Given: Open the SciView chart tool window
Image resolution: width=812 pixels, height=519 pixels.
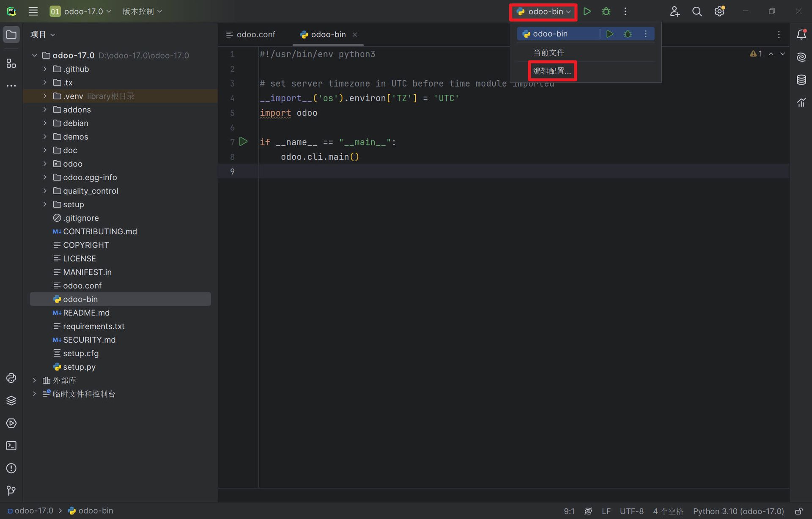Looking at the screenshot, I should tap(801, 102).
